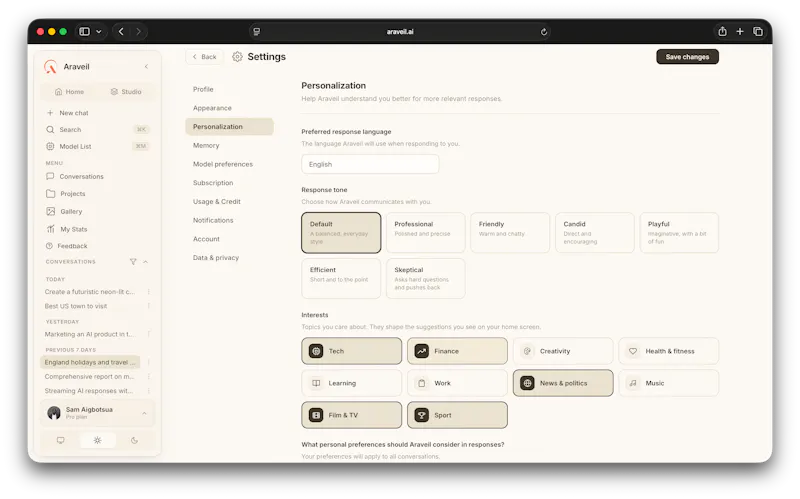Open 'Marketing an AI product in t...' conversation
Image resolution: width=800 pixels, height=499 pixels.
[x=90, y=334]
